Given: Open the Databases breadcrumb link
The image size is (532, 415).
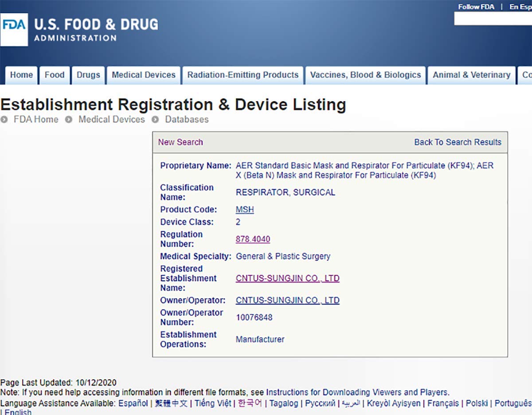Looking at the screenshot, I should (x=187, y=119).
